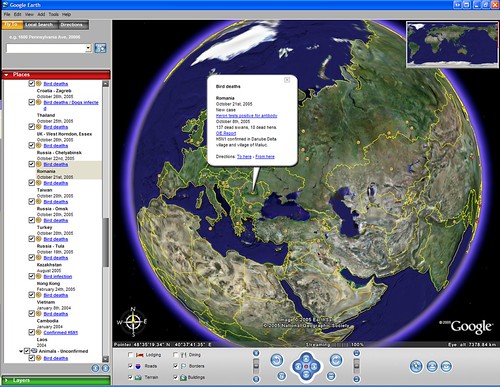Click the search button beside the Fly To field

click(100, 48)
